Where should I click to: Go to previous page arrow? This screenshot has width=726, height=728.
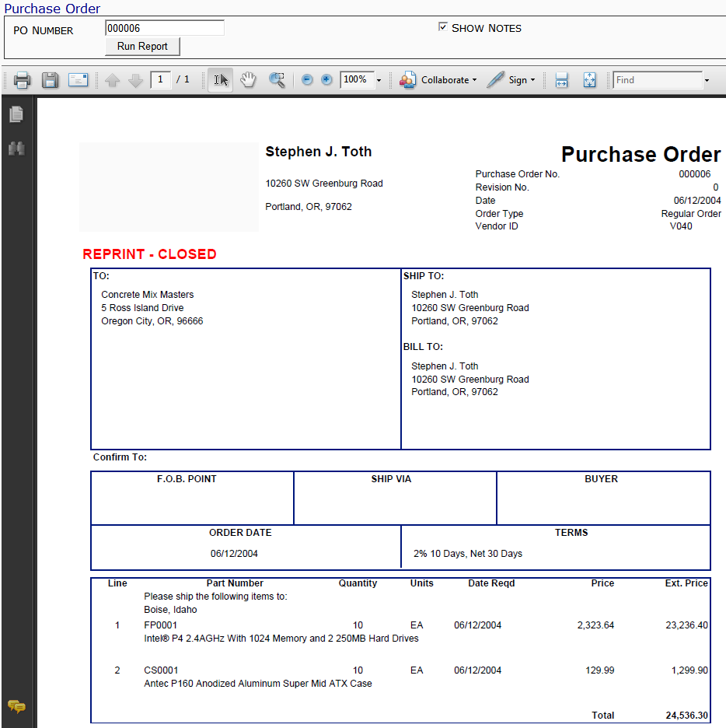[x=112, y=80]
